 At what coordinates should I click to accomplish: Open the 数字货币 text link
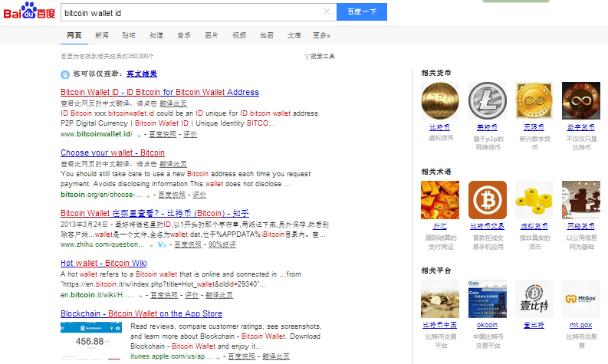[581, 127]
